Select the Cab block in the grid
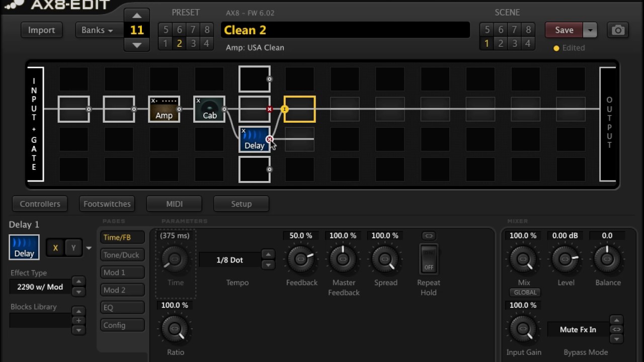 pos(209,109)
